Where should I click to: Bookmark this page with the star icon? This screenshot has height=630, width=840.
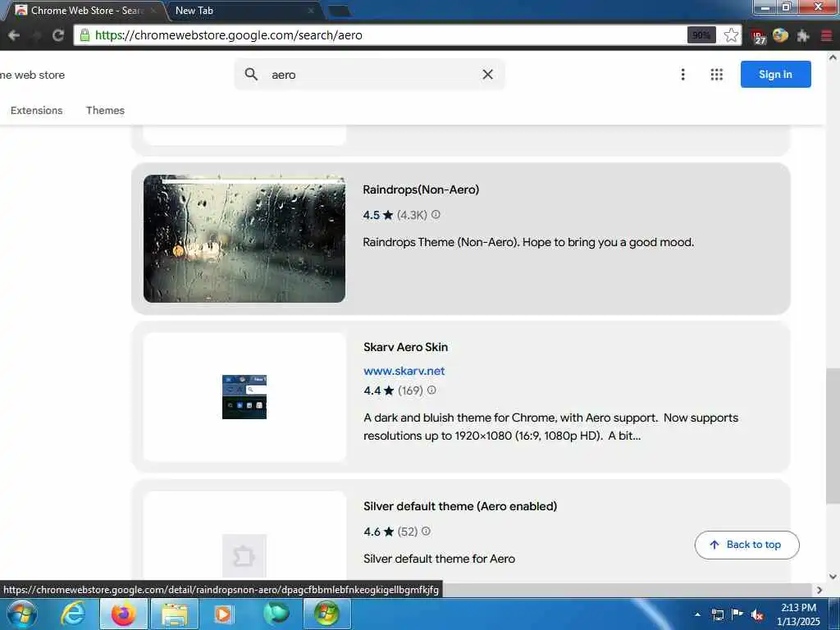(x=731, y=35)
